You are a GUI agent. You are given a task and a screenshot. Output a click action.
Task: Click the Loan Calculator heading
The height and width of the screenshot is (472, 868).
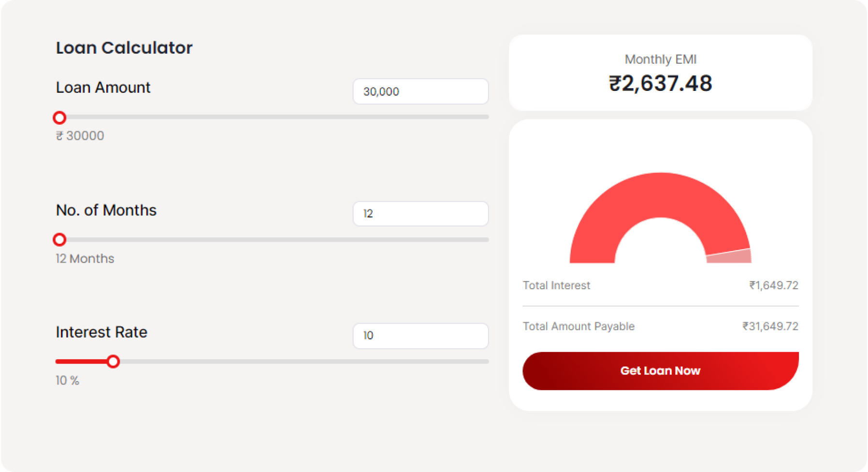pos(124,48)
